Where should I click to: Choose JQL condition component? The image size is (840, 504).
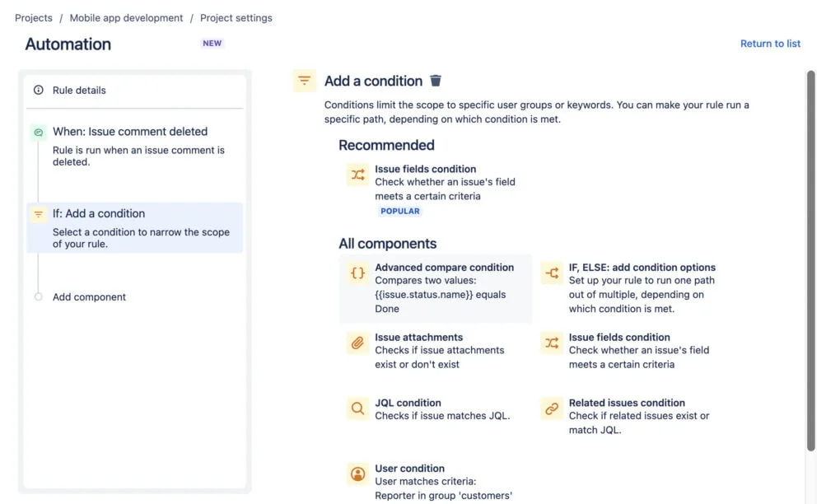436,409
